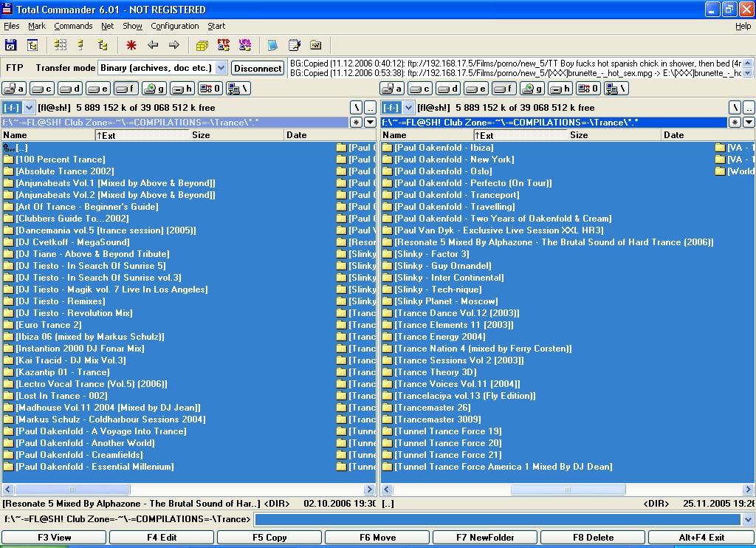Viewport: 756px width, 548px height.
Task: Click the pack files yellow cube icon
Action: pos(202,45)
